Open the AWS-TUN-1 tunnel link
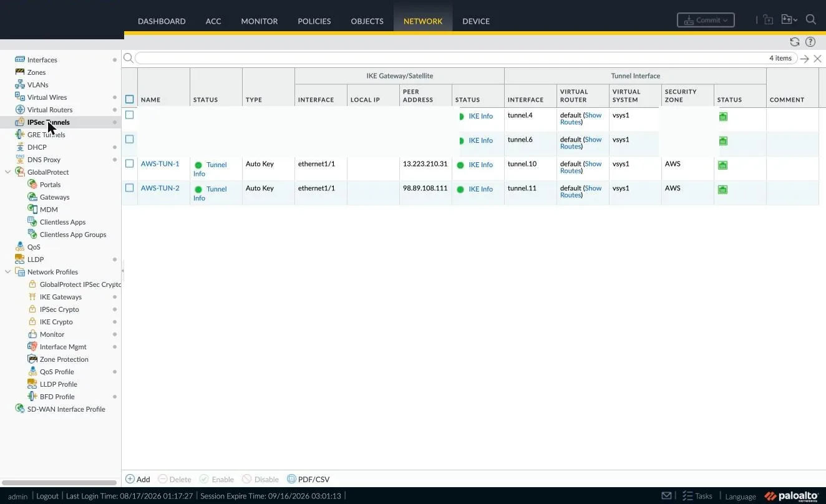 (160, 164)
